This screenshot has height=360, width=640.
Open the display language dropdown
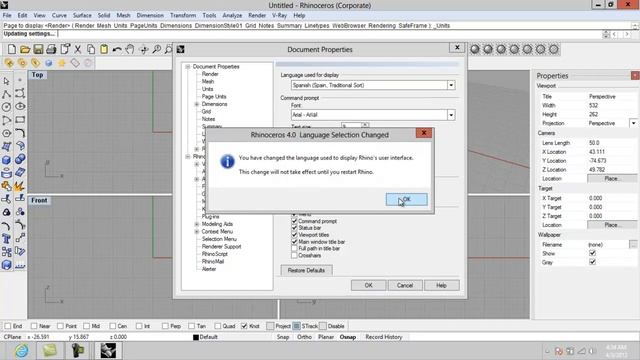tap(451, 85)
